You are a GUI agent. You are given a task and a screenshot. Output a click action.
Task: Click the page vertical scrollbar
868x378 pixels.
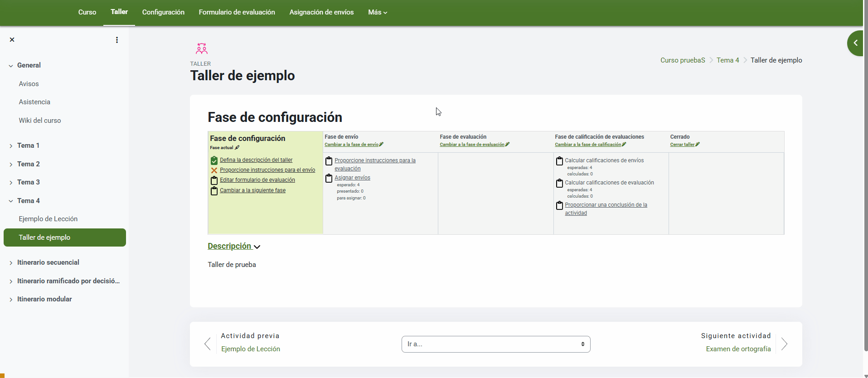(x=865, y=181)
